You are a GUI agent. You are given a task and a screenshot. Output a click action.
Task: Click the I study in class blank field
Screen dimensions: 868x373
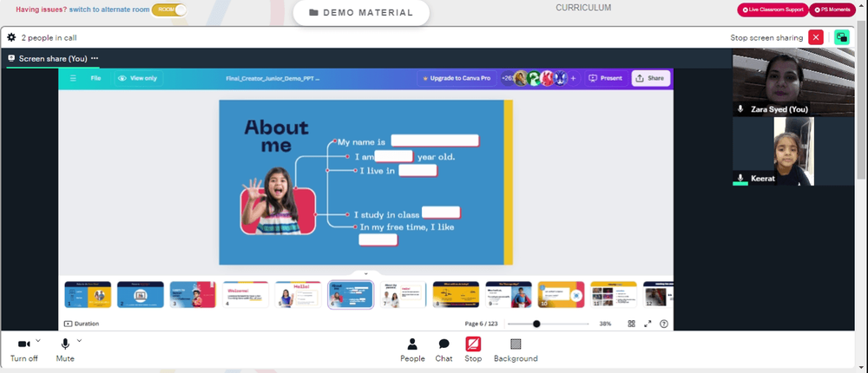(441, 213)
